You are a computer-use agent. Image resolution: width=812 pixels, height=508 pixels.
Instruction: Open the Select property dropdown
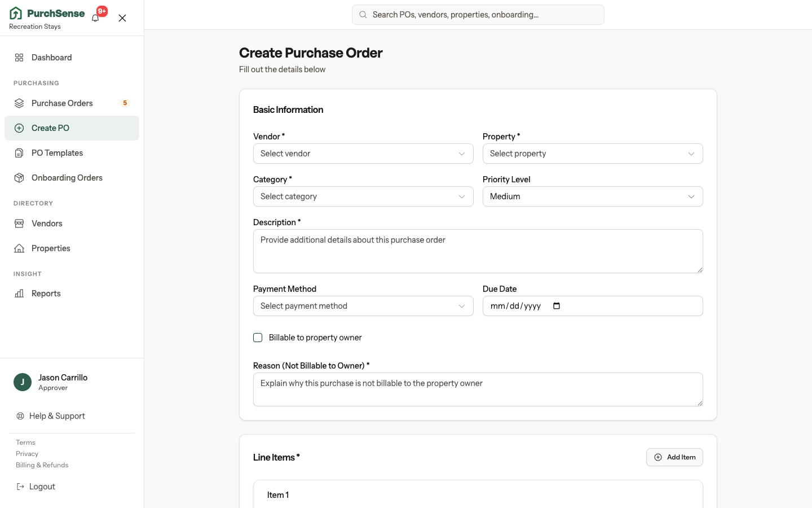593,154
